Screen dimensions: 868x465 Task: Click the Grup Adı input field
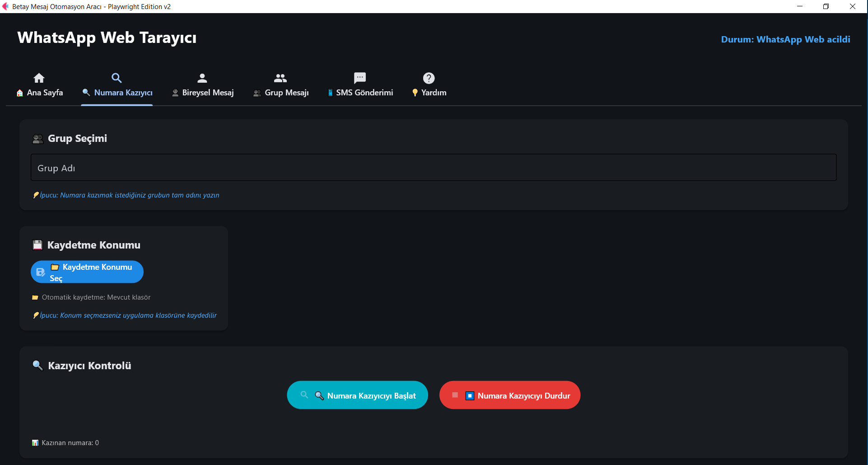(434, 168)
